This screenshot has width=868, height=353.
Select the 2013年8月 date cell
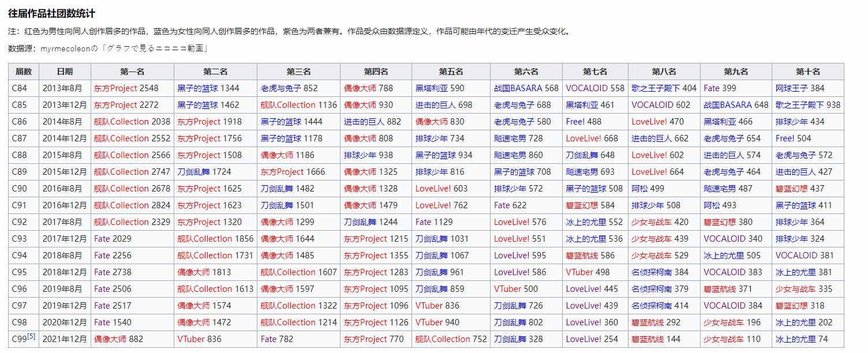coord(65,88)
